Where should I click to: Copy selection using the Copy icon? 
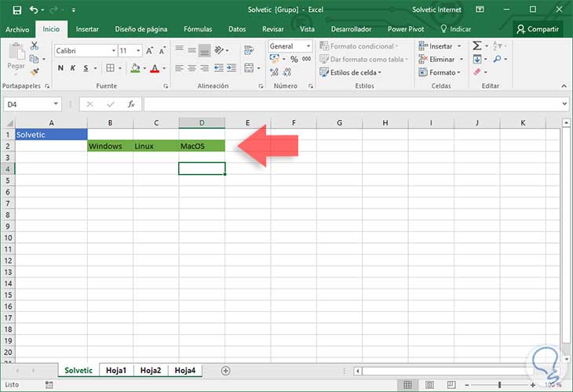pyautogui.click(x=34, y=59)
